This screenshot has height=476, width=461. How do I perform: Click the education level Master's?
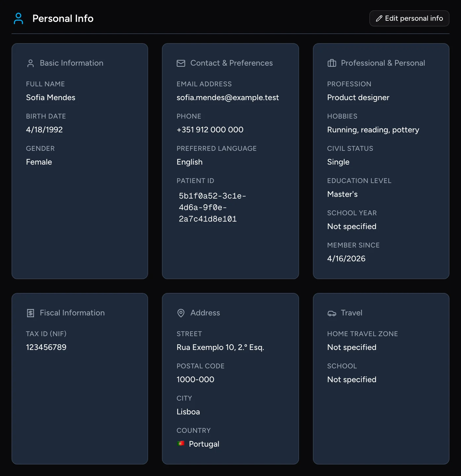(342, 194)
